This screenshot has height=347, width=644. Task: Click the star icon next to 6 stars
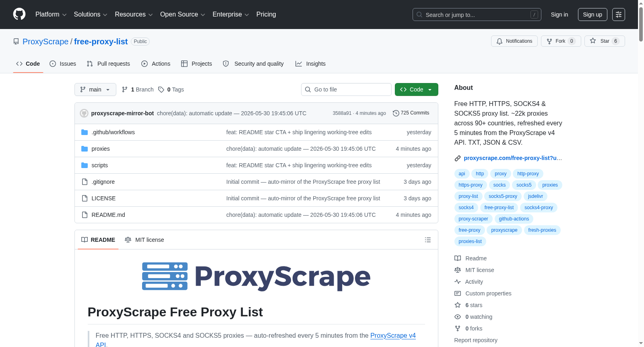pyautogui.click(x=458, y=305)
